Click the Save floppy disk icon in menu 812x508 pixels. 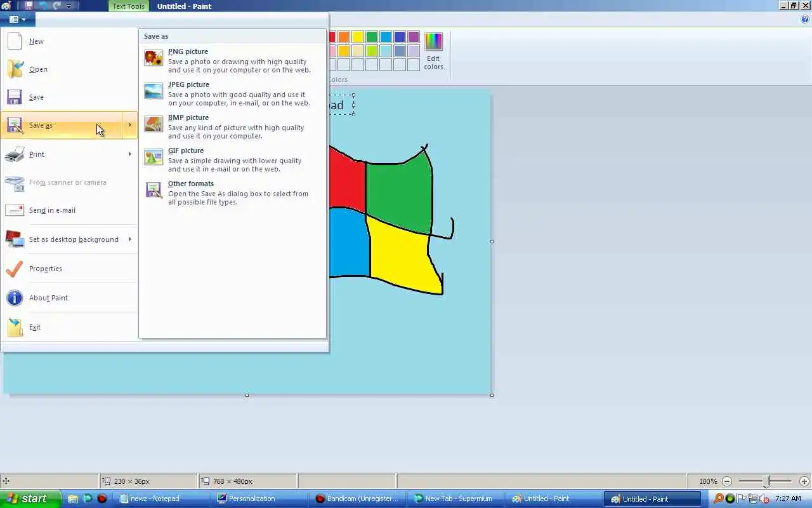[x=15, y=97]
